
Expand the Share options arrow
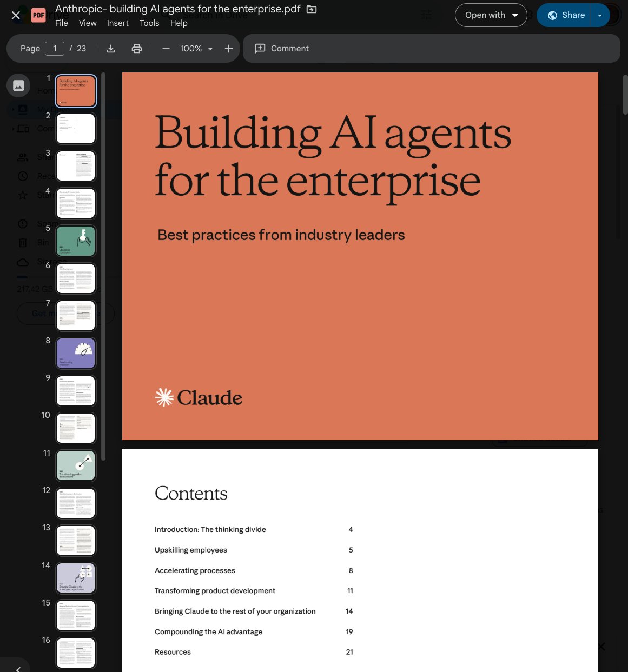pyautogui.click(x=600, y=15)
